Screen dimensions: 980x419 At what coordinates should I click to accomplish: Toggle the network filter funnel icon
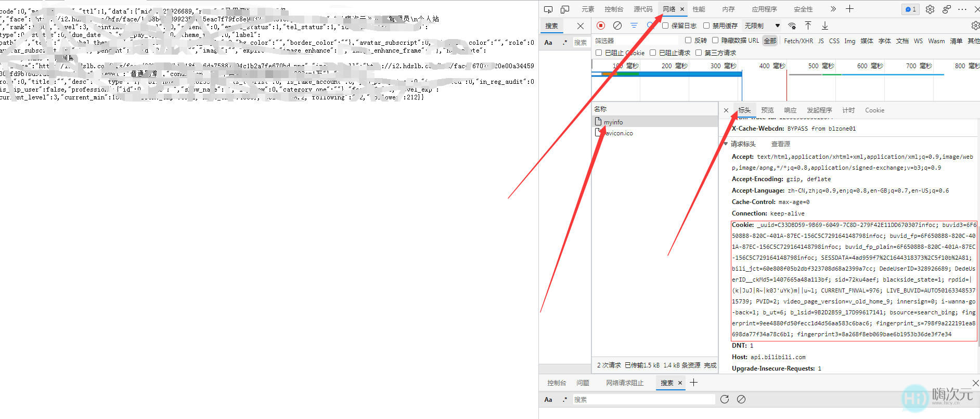coord(634,26)
